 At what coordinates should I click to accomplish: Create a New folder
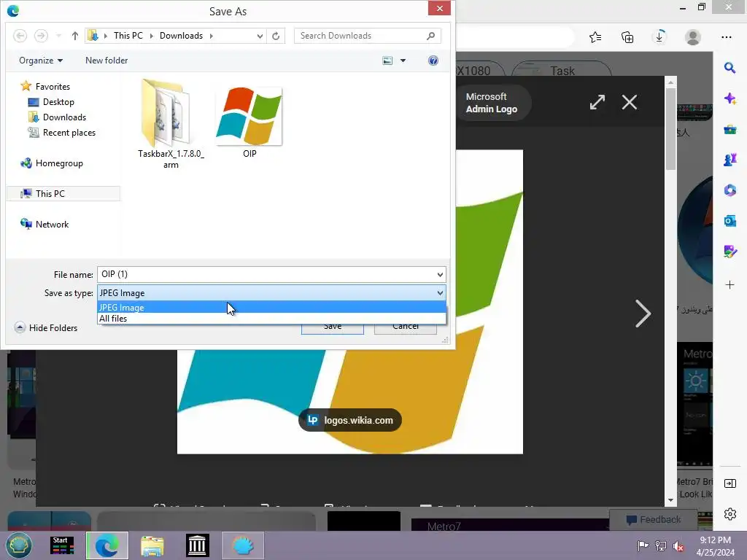(x=107, y=61)
